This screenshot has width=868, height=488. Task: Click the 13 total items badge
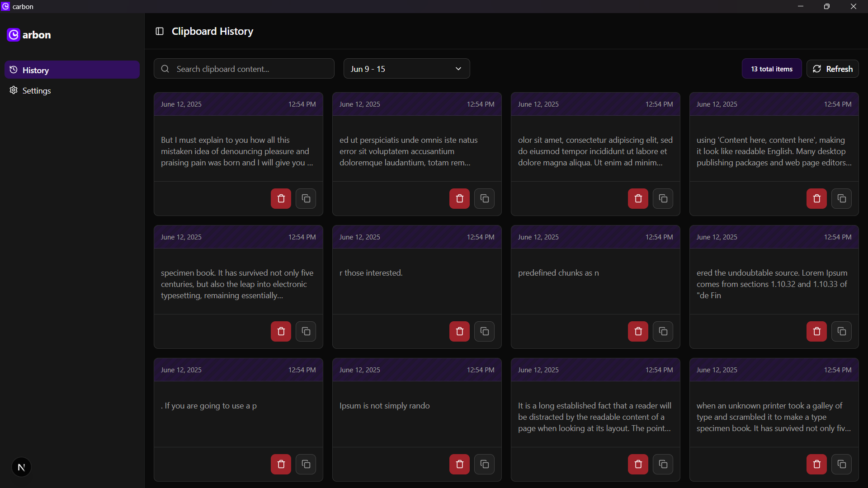tap(771, 69)
